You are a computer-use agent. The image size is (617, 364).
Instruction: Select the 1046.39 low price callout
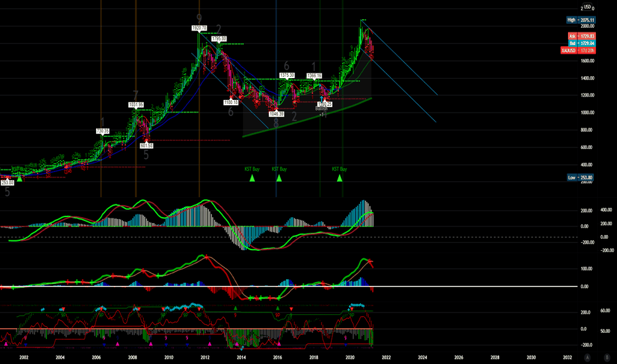tap(276, 114)
